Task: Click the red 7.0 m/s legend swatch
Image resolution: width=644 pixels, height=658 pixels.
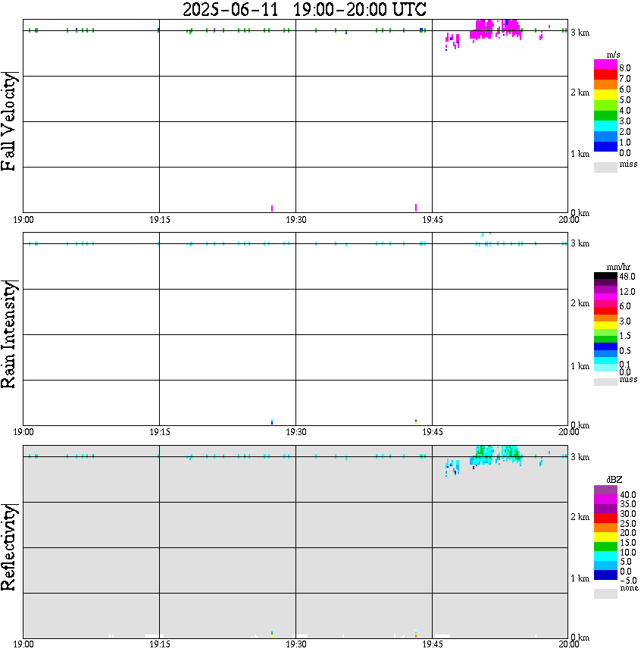Action: pos(605,75)
